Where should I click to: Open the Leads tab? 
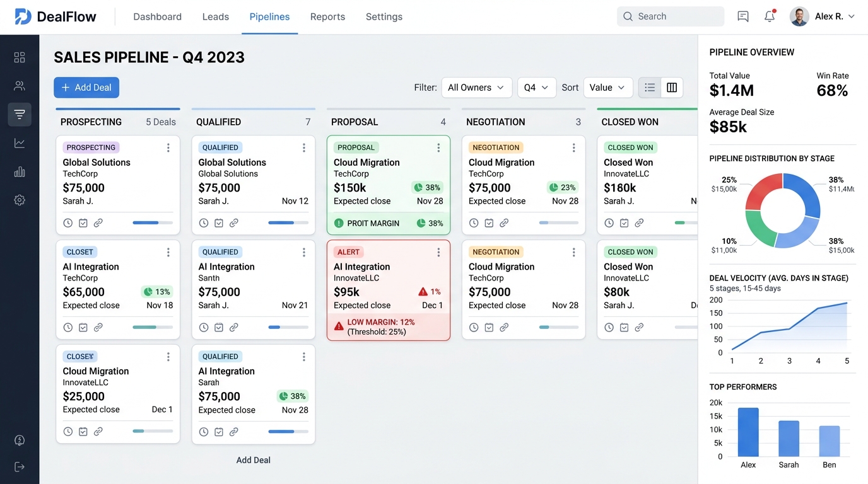(216, 17)
